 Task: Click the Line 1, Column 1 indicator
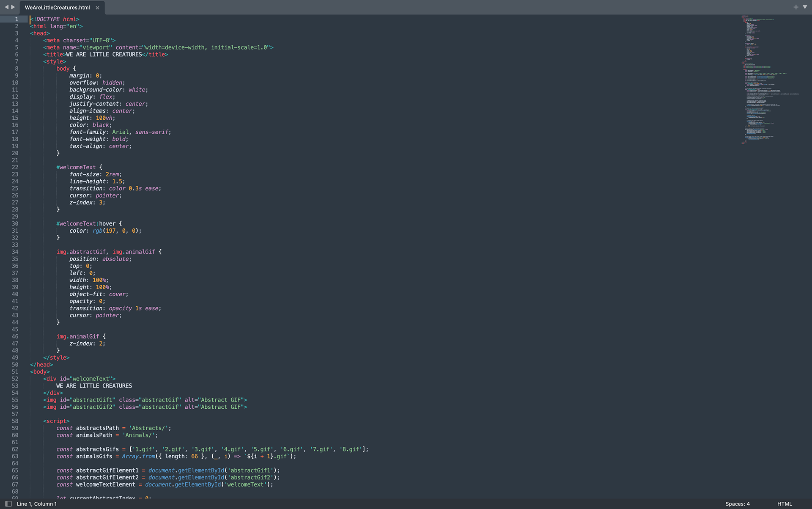click(37, 503)
